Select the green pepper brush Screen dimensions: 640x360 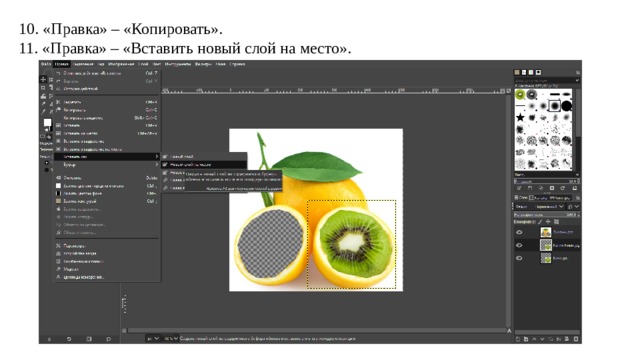click(x=520, y=95)
